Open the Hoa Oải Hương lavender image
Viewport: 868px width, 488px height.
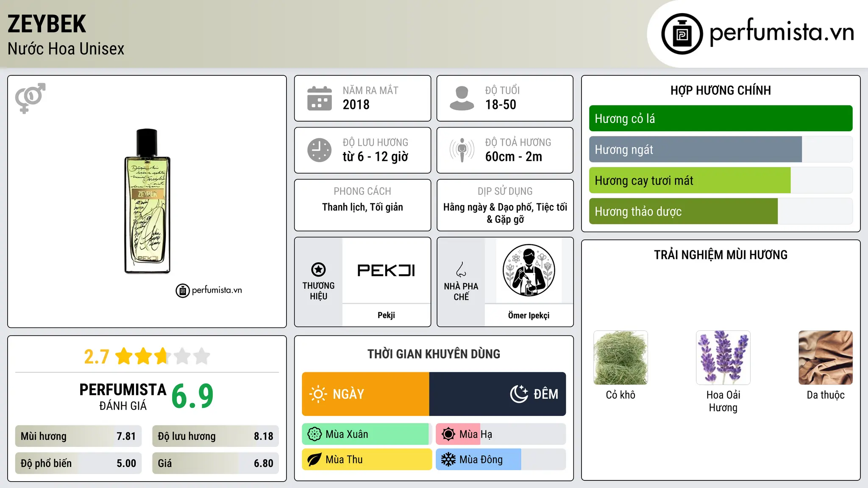point(723,358)
